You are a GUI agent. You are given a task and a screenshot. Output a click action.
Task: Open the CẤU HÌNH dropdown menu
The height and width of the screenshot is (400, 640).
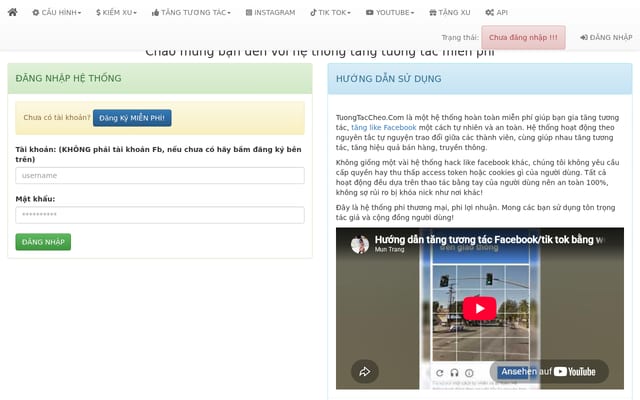pyautogui.click(x=56, y=13)
